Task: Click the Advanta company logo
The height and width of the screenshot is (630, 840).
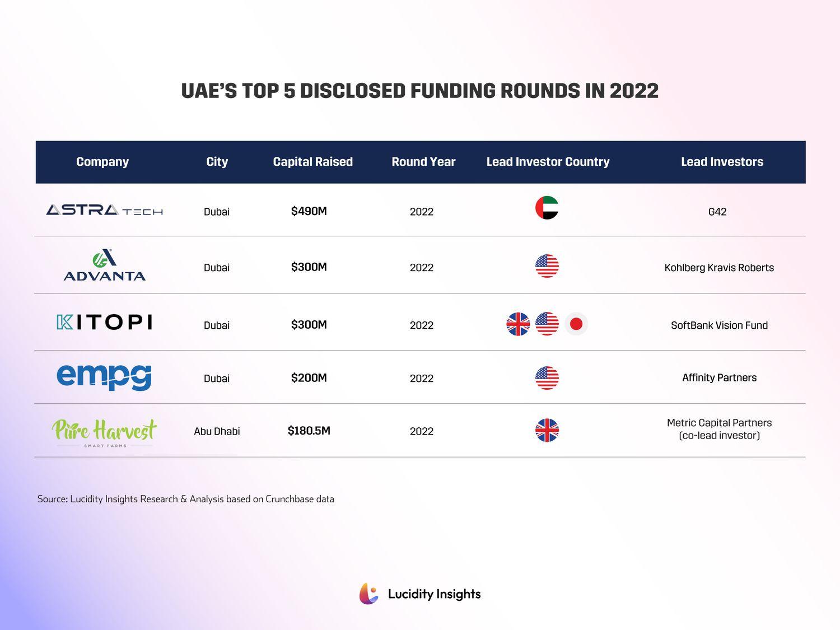Action: pos(105,265)
